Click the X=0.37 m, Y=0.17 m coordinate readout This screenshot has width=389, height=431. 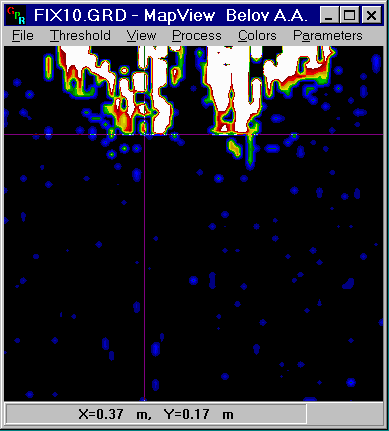point(156,414)
